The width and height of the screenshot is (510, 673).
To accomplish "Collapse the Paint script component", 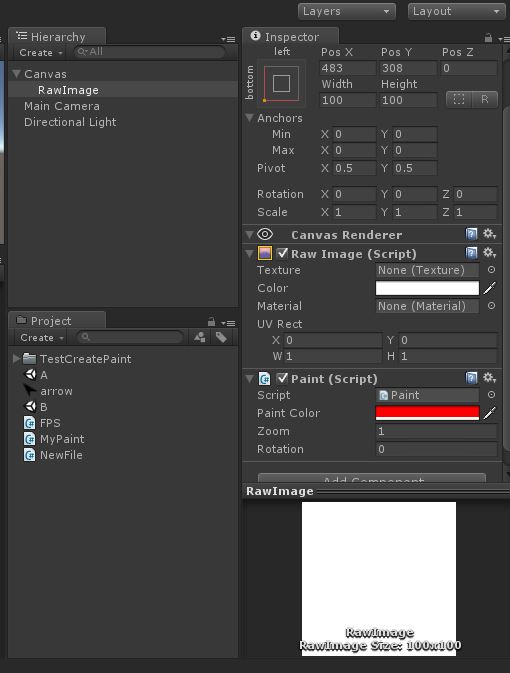I will 249,378.
